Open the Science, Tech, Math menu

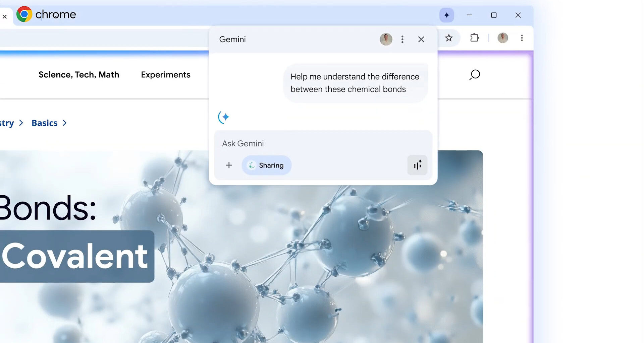[79, 75]
